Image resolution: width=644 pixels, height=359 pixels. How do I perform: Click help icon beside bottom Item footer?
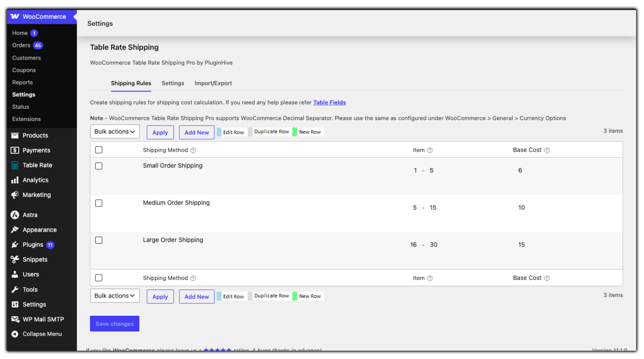pos(430,278)
